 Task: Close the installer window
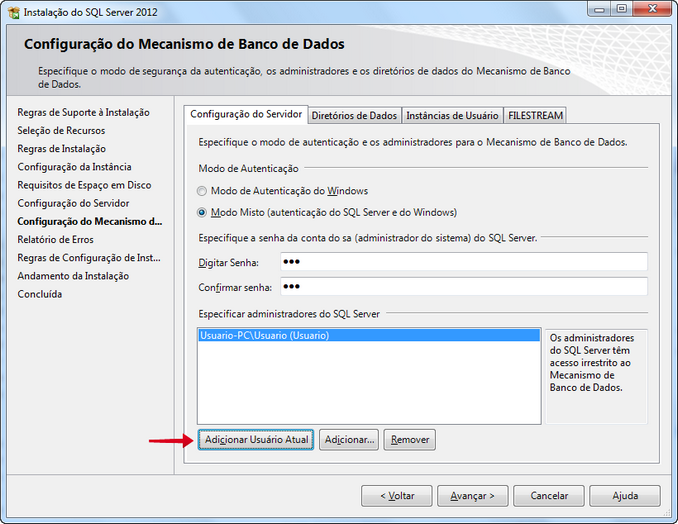[652, 9]
